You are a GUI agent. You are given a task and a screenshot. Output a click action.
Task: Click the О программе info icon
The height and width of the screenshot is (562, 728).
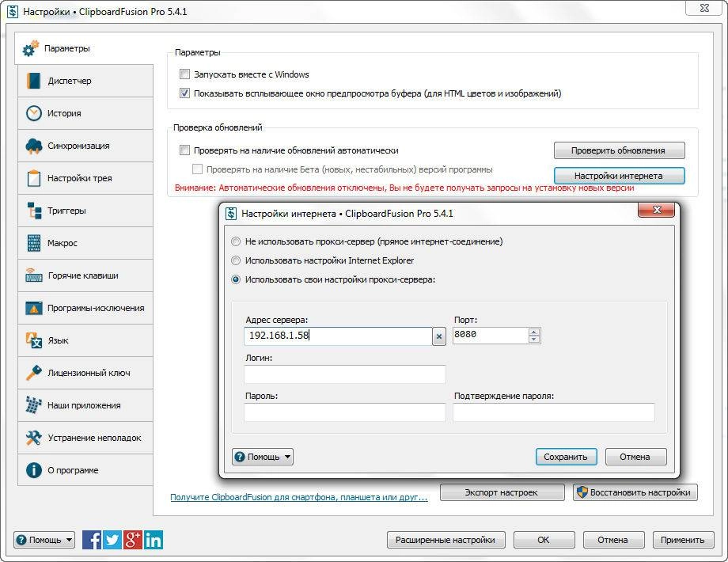click(x=34, y=470)
